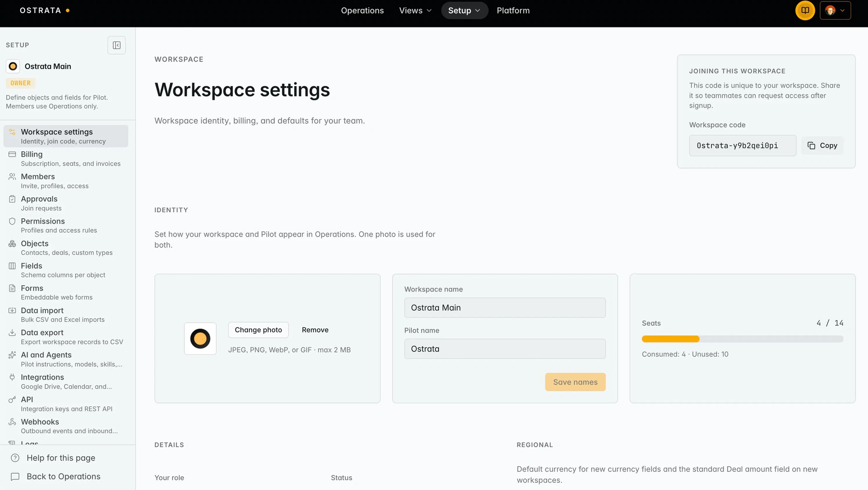Select Back to Operations link
This screenshot has width=868, height=490.
click(64, 477)
